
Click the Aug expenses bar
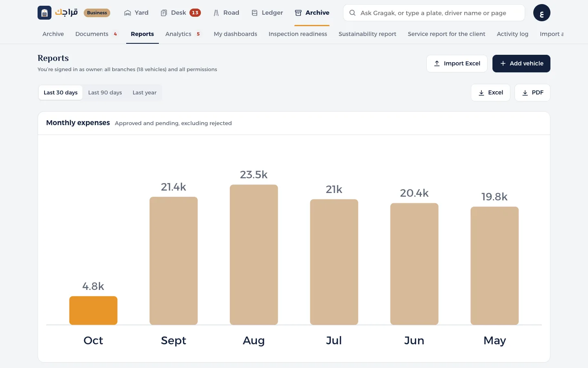tap(254, 255)
